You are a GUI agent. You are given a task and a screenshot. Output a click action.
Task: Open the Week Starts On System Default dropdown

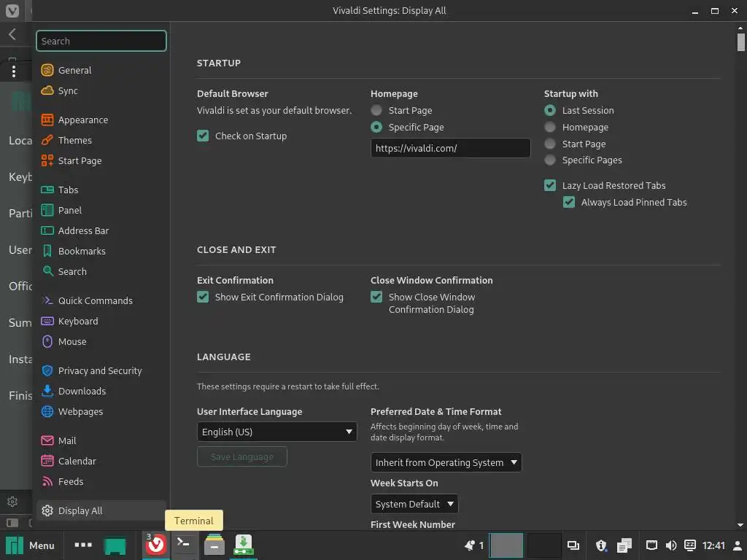[414, 504]
